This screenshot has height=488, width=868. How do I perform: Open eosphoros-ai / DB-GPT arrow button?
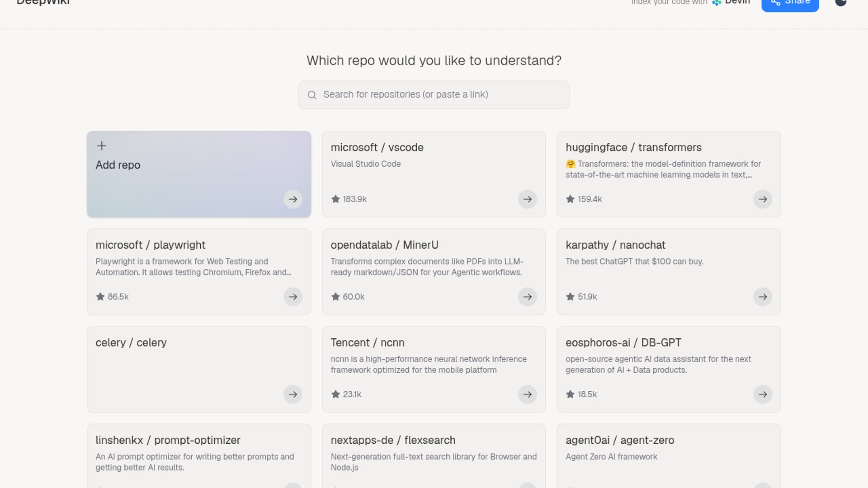763,394
